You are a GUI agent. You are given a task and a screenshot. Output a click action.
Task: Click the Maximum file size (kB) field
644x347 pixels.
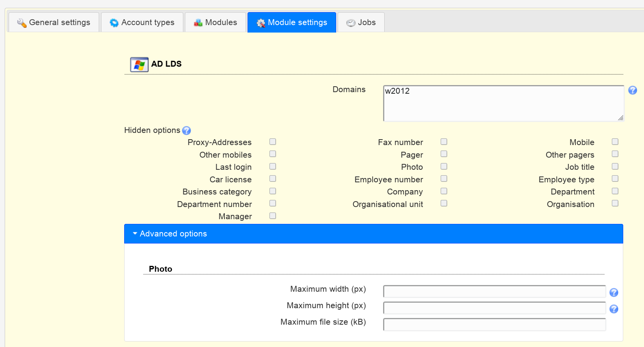click(494, 325)
